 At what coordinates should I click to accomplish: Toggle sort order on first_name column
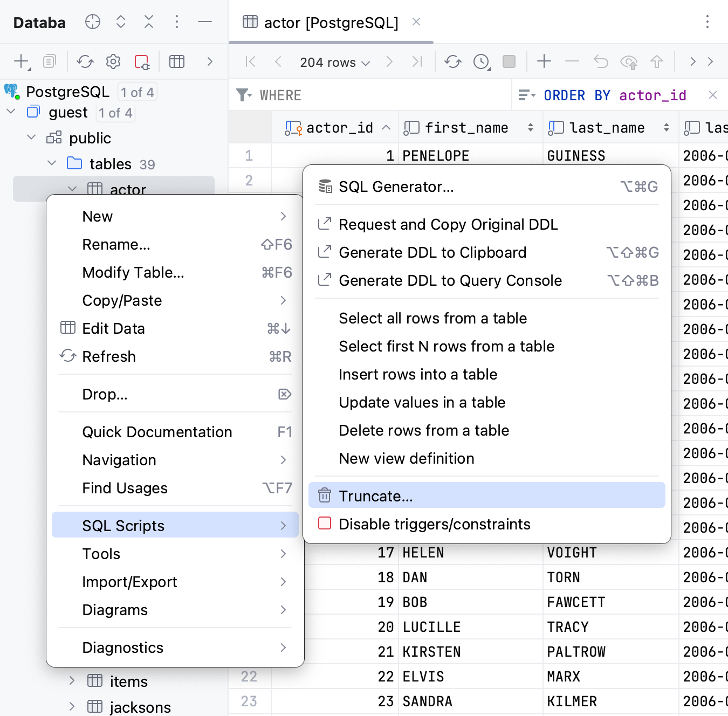coord(531,128)
